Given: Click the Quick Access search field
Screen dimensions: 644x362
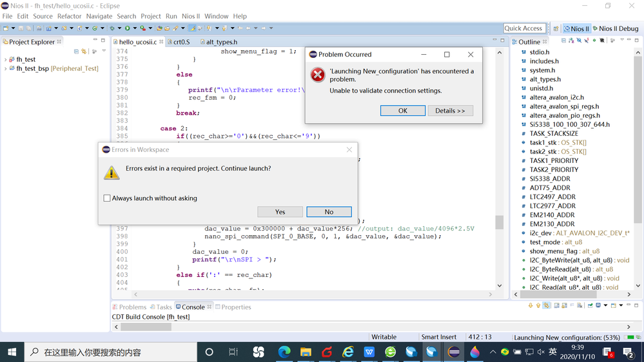Looking at the screenshot, I should click(x=523, y=28).
